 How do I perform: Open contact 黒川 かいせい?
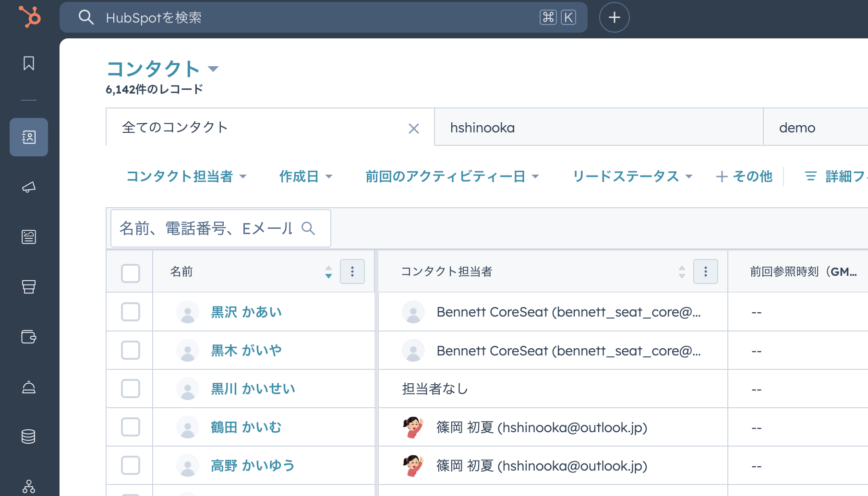pyautogui.click(x=253, y=389)
